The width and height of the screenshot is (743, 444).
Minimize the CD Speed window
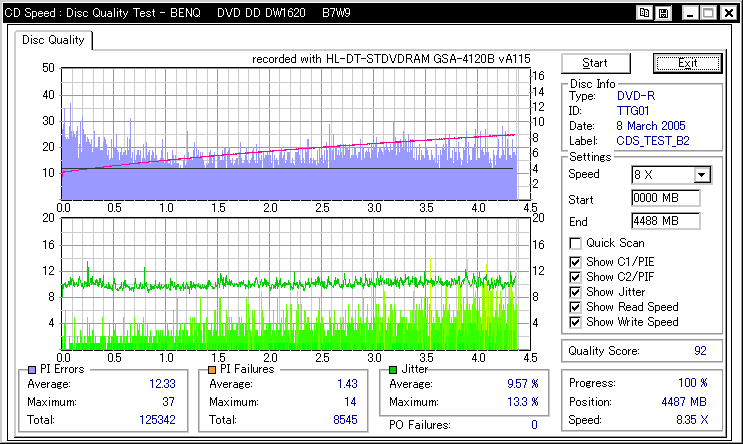click(690, 13)
